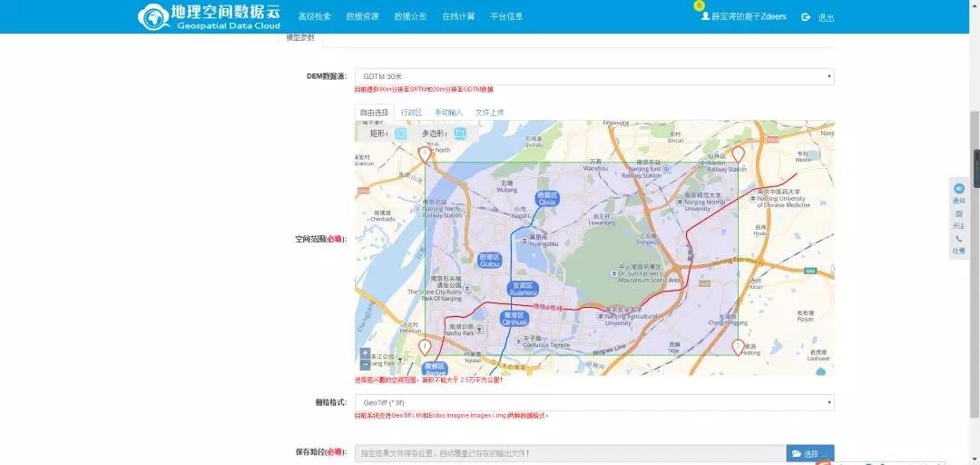
Task: Open the 平台信息 menu
Action: (x=506, y=17)
